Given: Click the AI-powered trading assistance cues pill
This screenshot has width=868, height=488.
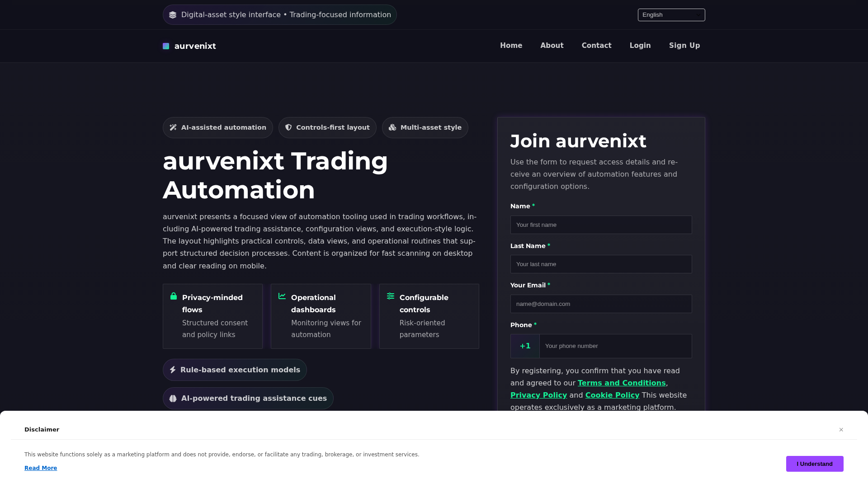Looking at the screenshot, I should pyautogui.click(x=248, y=399).
